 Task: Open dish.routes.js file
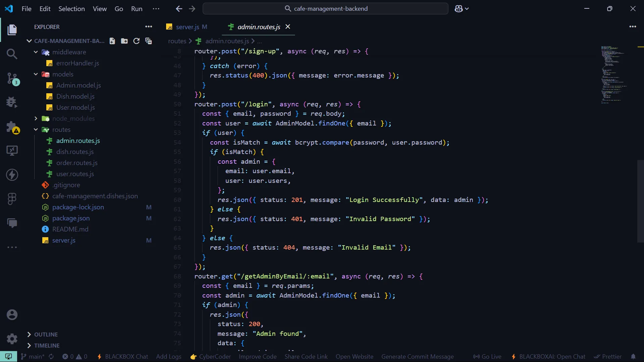point(75,152)
